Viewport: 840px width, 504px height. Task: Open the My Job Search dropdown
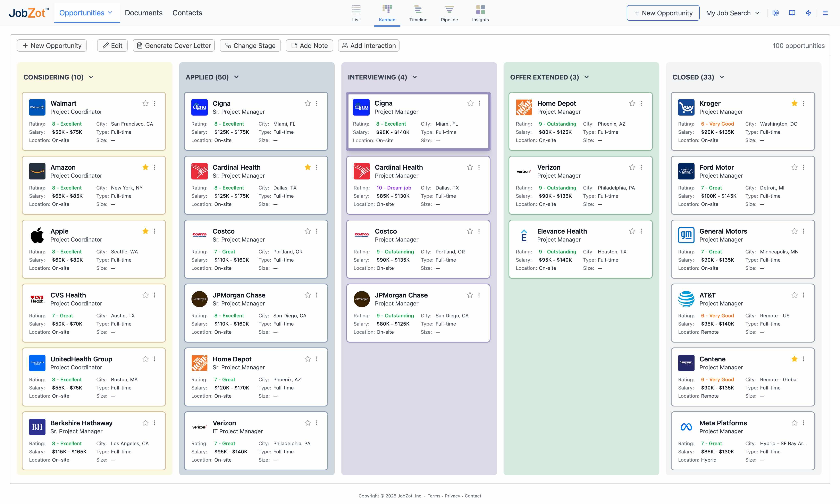coord(733,13)
